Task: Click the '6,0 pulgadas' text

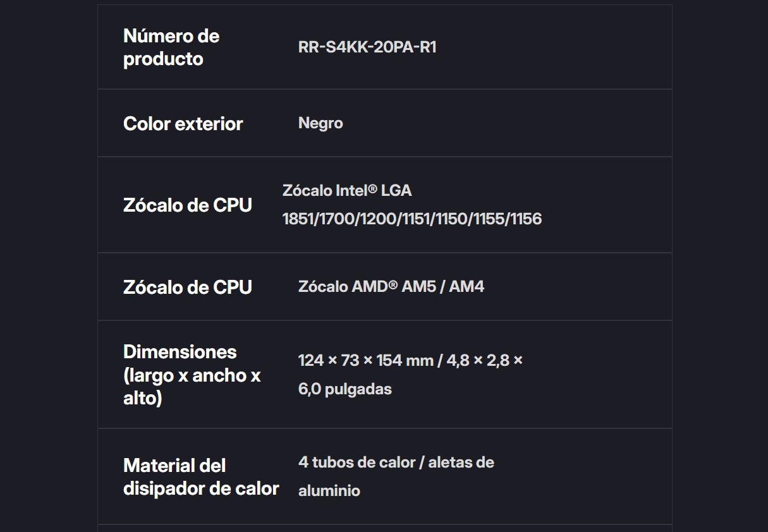Action: tap(344, 389)
